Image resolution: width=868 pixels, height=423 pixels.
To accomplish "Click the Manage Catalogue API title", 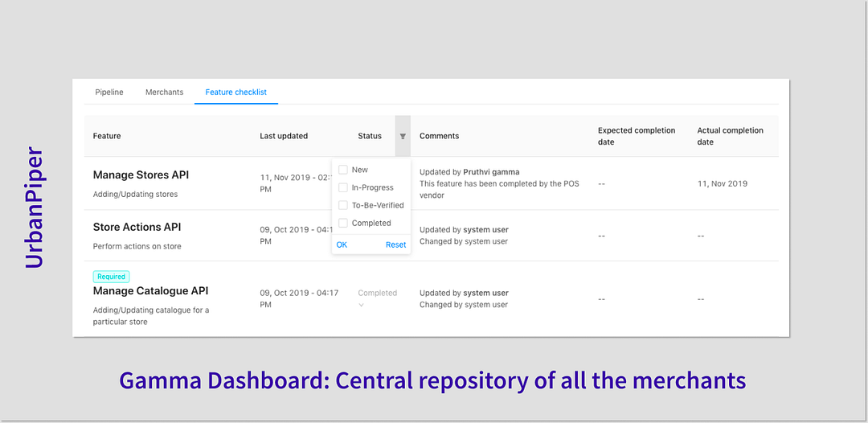I will [150, 290].
